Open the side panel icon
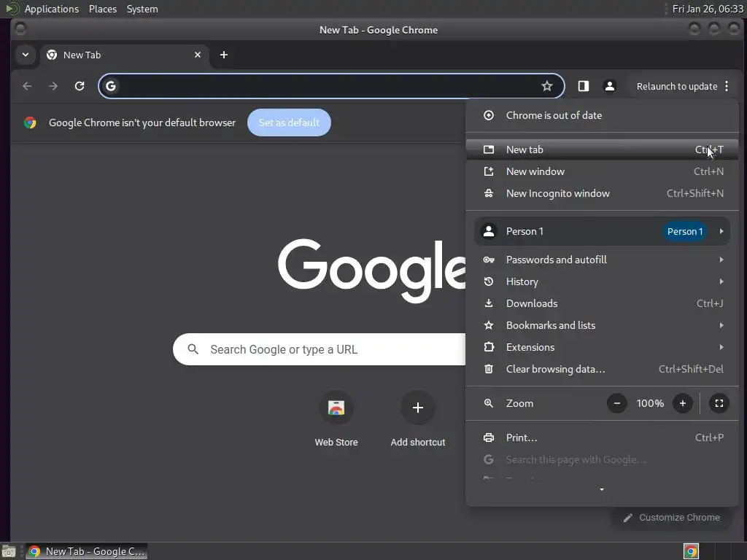This screenshot has width=747, height=560. tap(583, 86)
